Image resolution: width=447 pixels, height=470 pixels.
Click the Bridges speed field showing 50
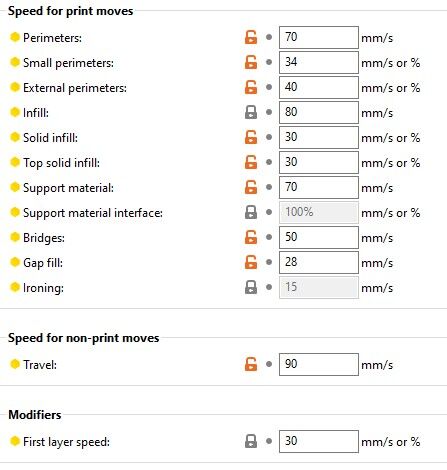[319, 237]
